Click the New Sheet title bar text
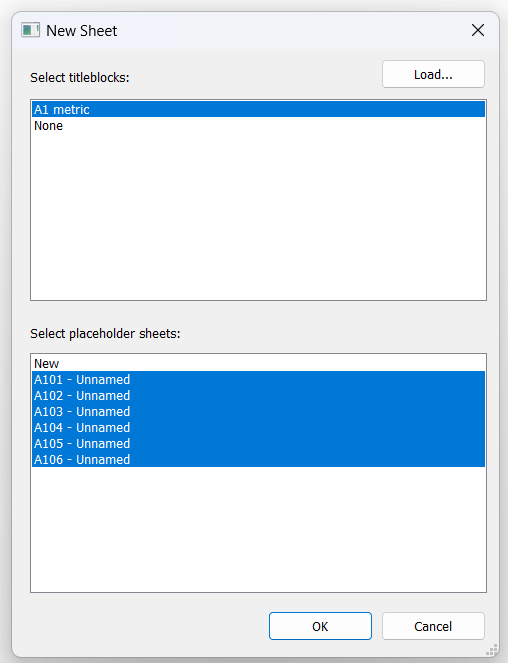The height and width of the screenshot is (663, 508). pos(82,31)
